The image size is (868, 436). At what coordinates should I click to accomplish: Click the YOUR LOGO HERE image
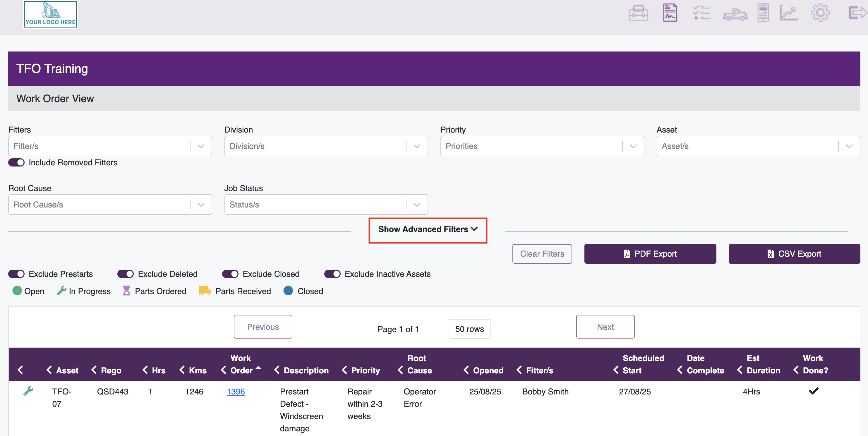(x=50, y=14)
